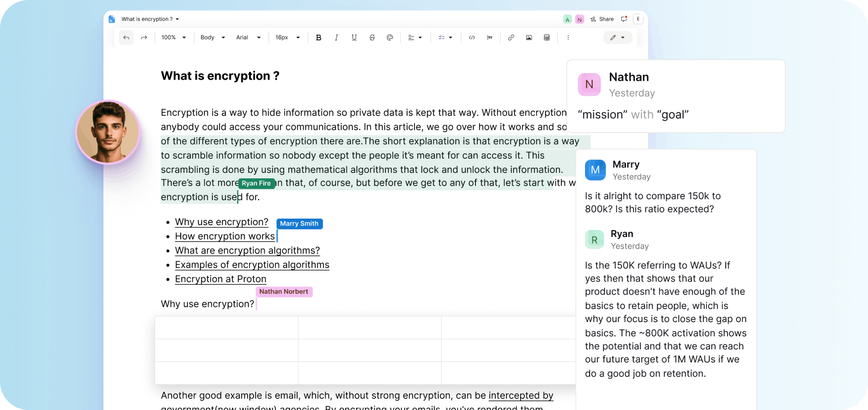Viewport: 868px width, 410px height.
Task: Follow the "How encryption works" link
Action: point(225,236)
